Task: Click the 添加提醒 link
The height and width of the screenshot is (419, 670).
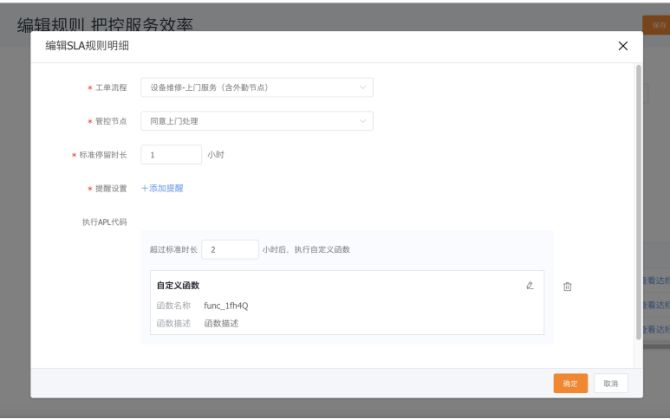Action: 162,188
